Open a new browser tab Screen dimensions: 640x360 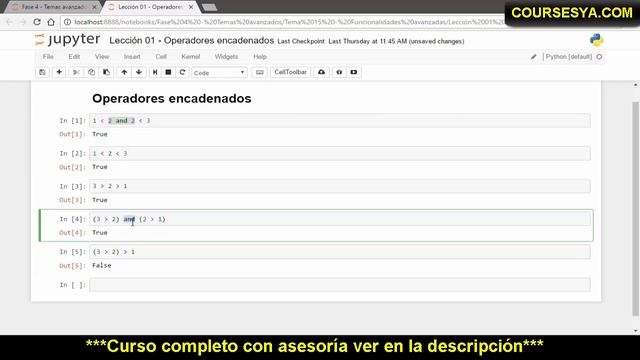[x=209, y=7]
